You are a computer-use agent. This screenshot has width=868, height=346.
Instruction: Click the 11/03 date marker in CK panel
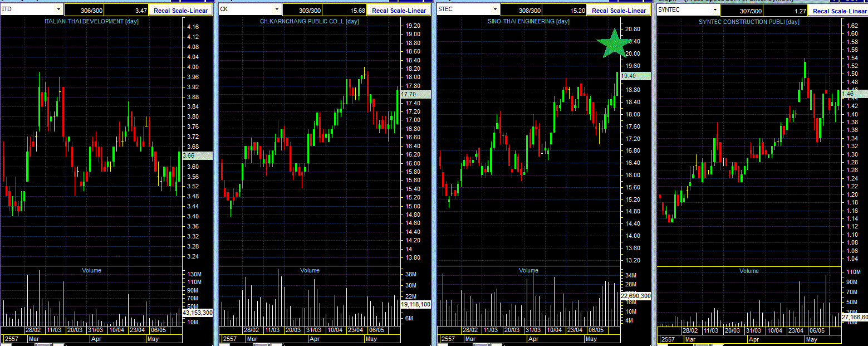(x=272, y=330)
